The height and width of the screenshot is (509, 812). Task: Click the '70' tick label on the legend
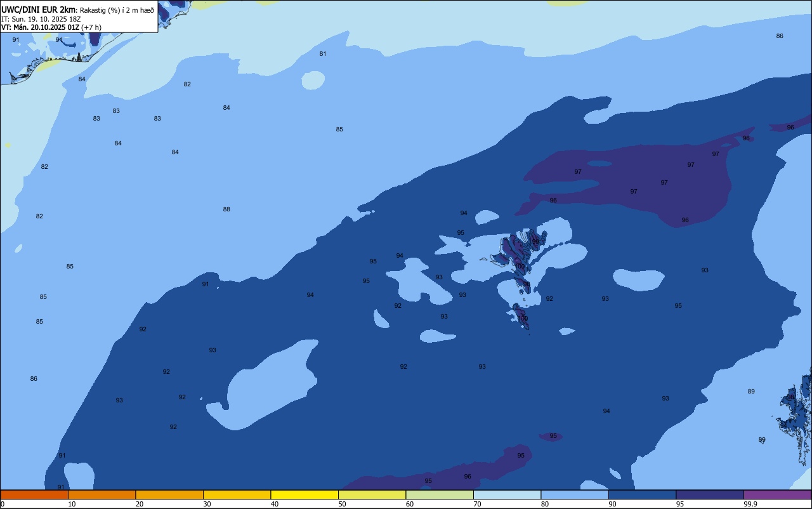pos(478,504)
